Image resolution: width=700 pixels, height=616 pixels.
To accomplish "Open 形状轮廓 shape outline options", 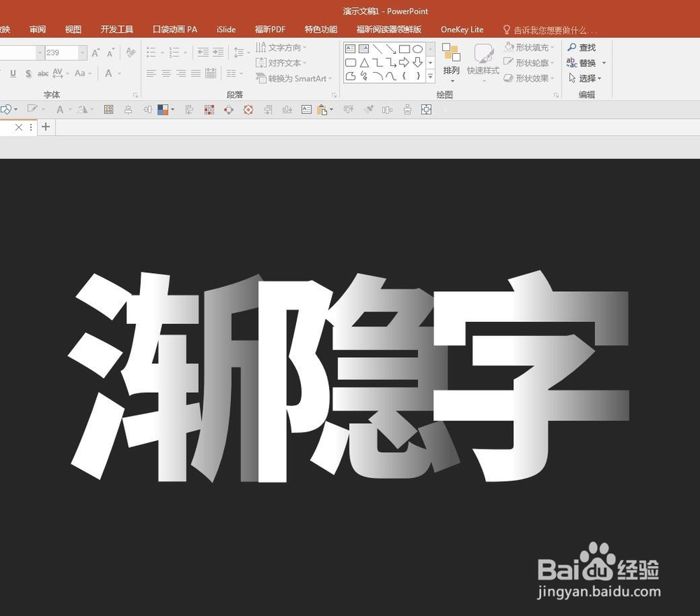I will 529,63.
